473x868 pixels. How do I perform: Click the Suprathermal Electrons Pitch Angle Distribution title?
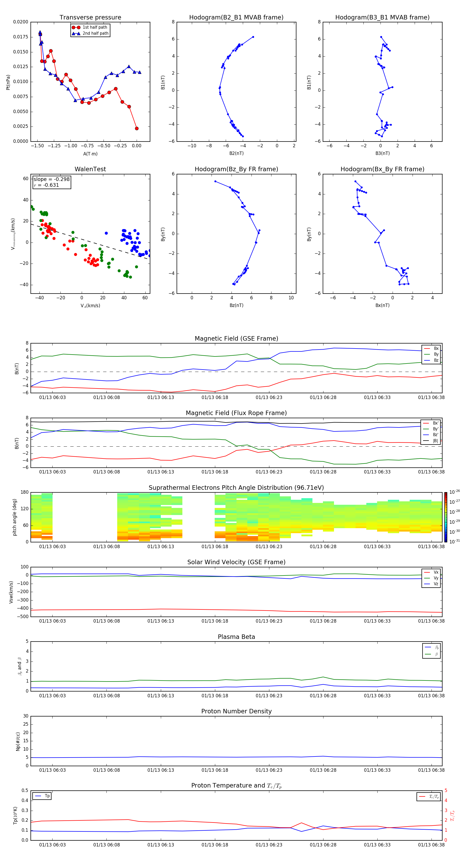click(236, 488)
